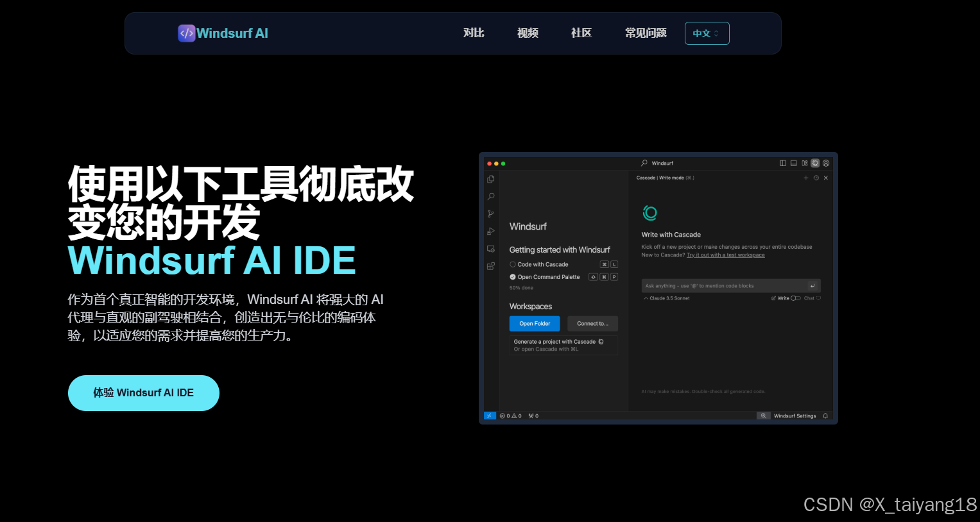Click the 体验 Windsurf AI IDE button
Image resolution: width=980 pixels, height=522 pixels.
click(x=144, y=393)
